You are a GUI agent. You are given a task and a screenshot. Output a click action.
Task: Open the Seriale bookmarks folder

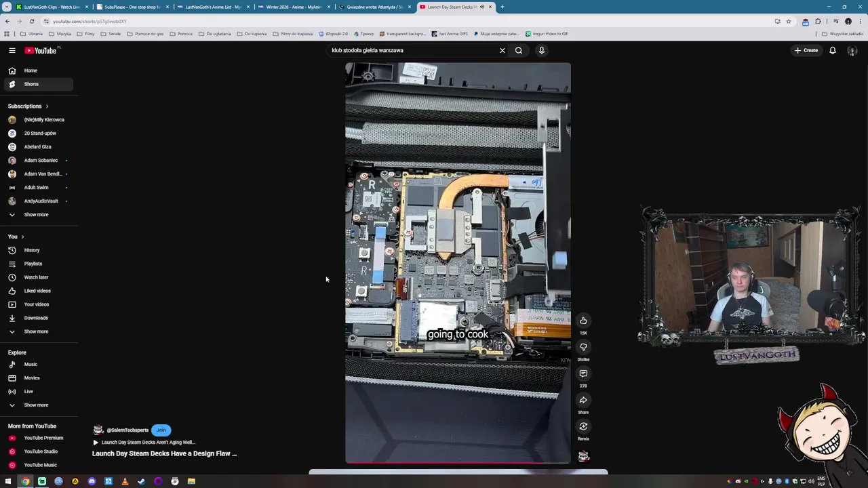(x=111, y=34)
